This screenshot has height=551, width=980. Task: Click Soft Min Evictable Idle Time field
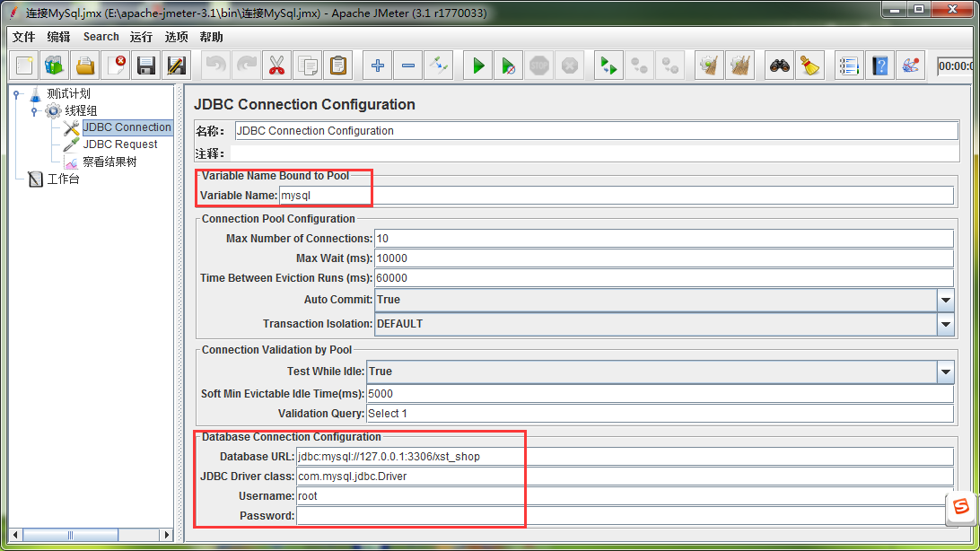tap(660, 394)
